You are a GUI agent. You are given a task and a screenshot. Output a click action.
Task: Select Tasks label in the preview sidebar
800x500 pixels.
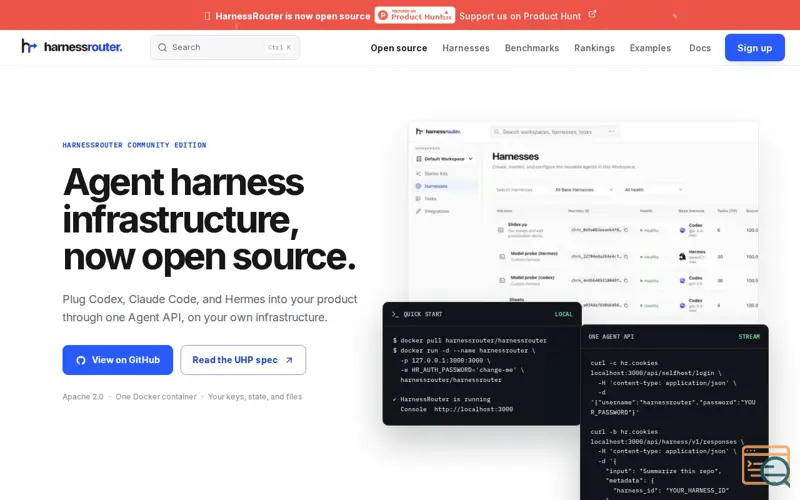[430, 198]
